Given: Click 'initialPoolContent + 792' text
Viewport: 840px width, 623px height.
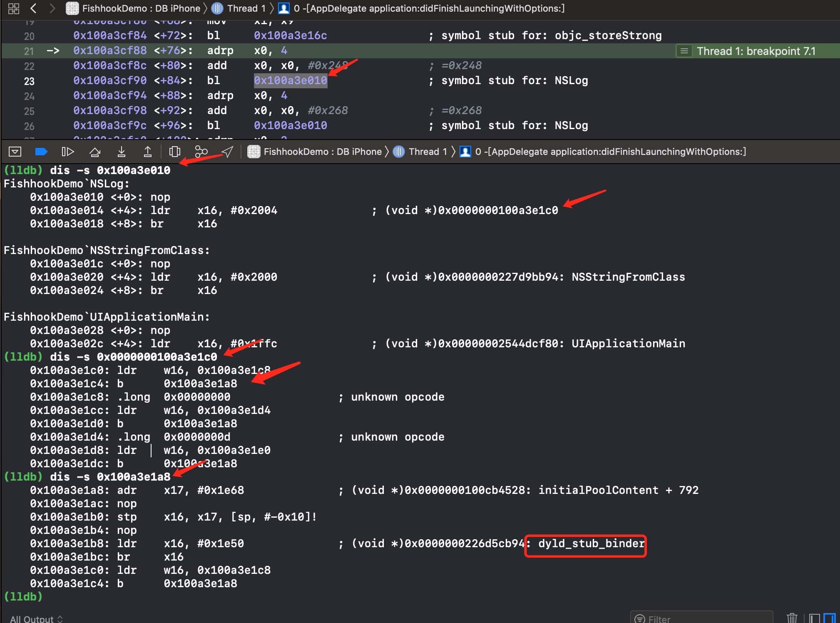Looking at the screenshot, I should [x=619, y=490].
